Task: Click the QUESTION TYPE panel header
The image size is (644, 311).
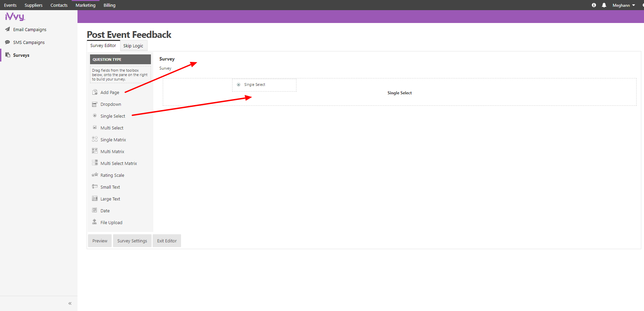Action: (120, 59)
